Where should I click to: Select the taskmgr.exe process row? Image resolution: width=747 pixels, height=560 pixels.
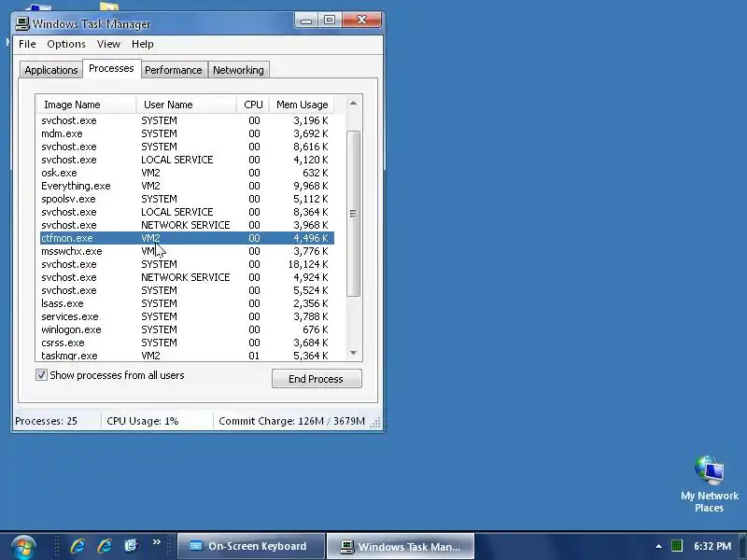pos(186,356)
